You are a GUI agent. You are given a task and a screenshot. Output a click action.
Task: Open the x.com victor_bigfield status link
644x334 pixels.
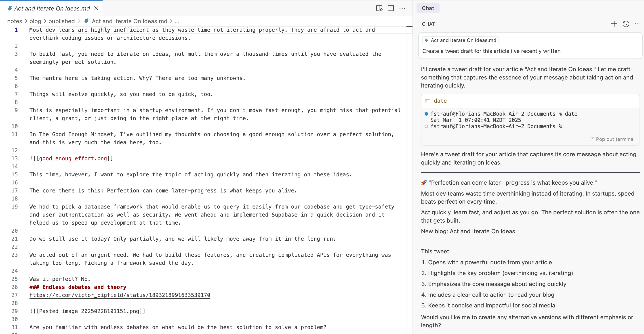click(120, 295)
